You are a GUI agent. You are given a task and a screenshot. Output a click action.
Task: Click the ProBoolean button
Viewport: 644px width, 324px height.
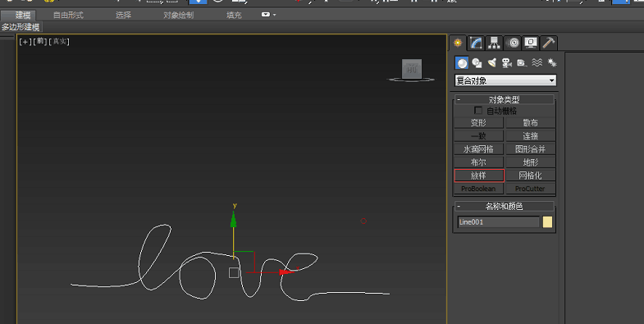(x=478, y=189)
